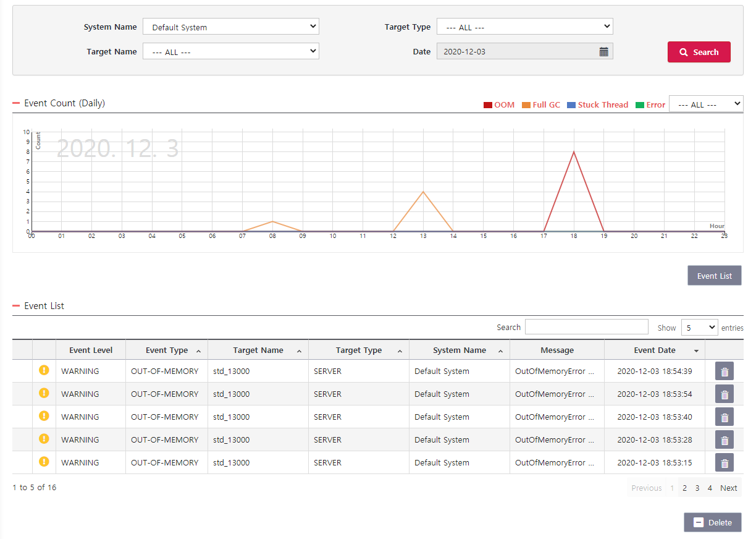This screenshot has width=756, height=539.
Task: Click the Search button
Action: coord(699,52)
